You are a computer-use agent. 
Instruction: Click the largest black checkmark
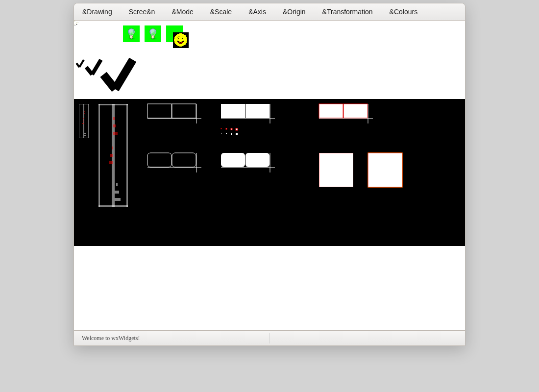(118, 74)
